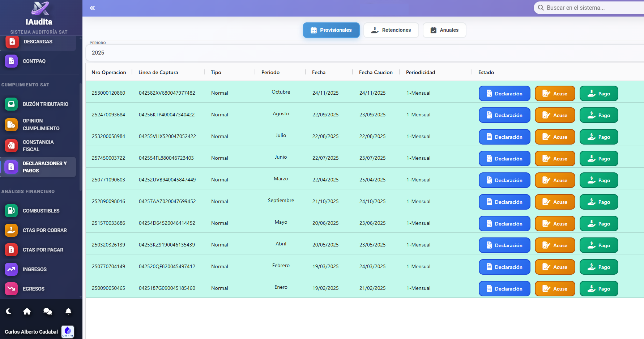
Task: Open Combustibles fuel pump icon
Action: point(11,211)
